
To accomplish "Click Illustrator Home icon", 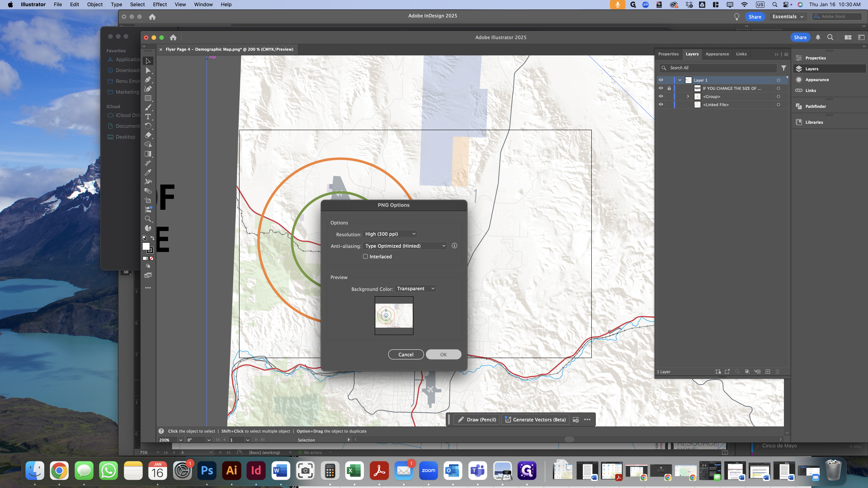I will click(173, 37).
